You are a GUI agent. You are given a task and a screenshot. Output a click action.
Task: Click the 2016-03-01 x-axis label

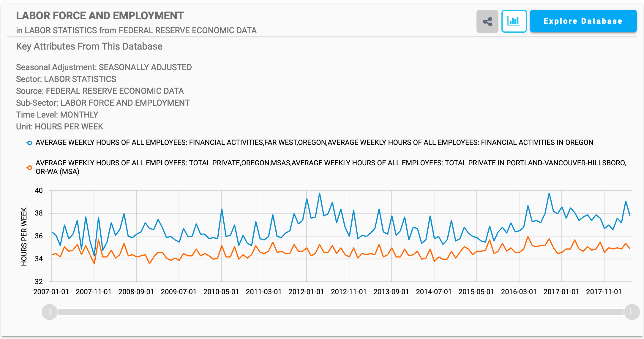pyautogui.click(x=519, y=292)
